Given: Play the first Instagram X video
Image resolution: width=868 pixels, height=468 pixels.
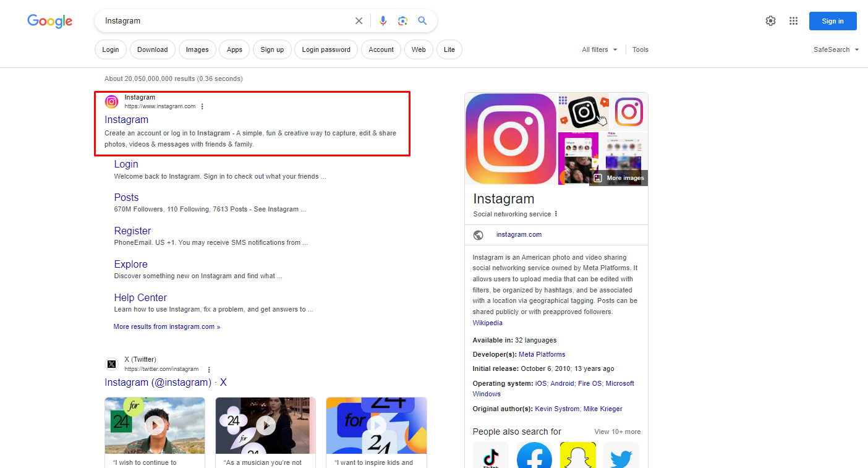Looking at the screenshot, I should 155,425.
